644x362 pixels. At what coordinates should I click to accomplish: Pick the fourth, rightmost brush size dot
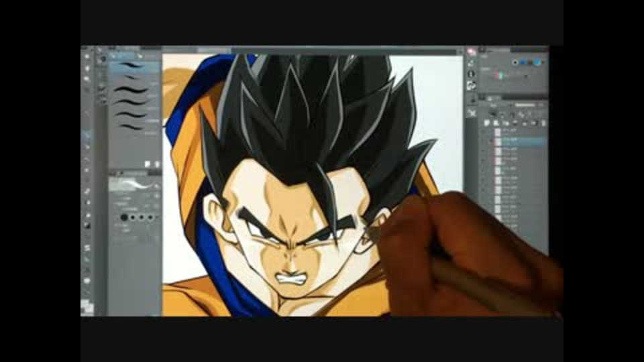tap(150, 217)
